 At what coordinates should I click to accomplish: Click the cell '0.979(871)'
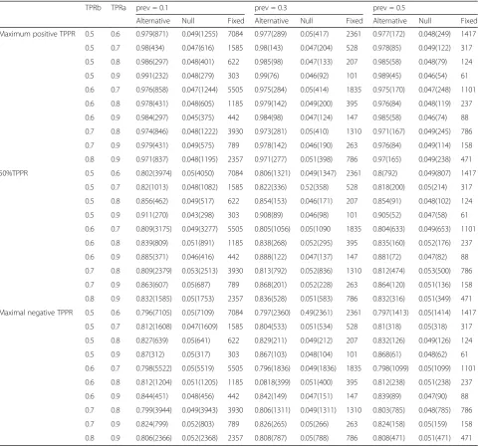point(152,34)
